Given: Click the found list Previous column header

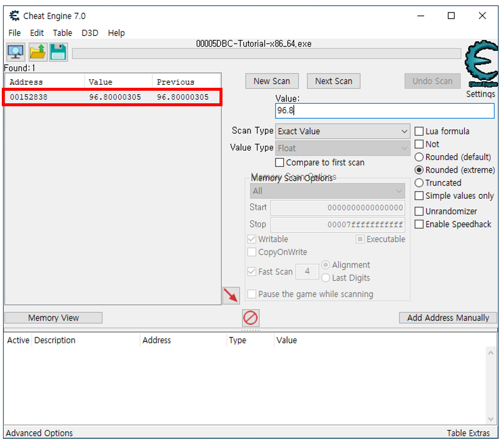Looking at the screenshot, I should (x=187, y=82).
